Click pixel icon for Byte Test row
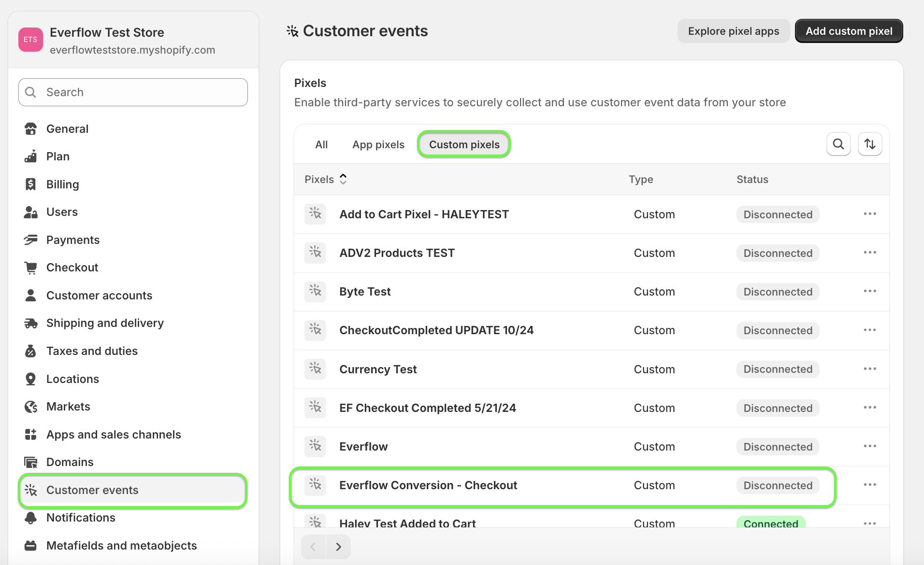The width and height of the screenshot is (924, 565). 315,291
